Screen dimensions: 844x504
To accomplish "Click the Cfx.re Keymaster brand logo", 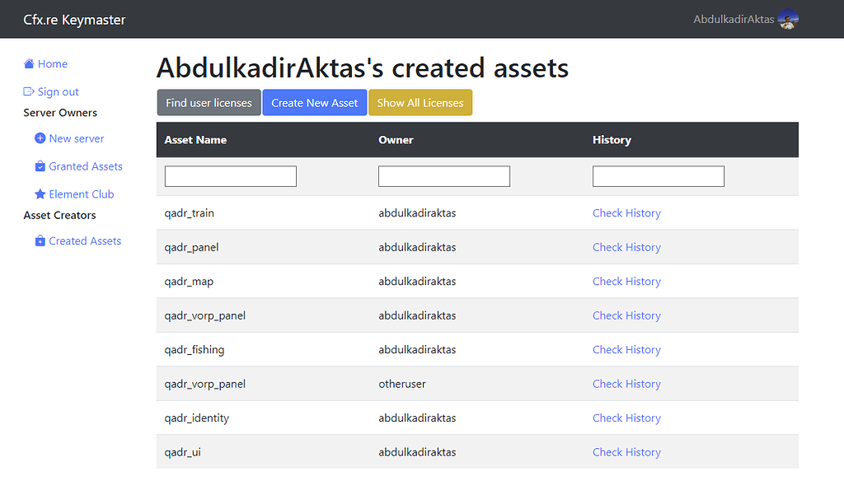I will coord(74,19).
